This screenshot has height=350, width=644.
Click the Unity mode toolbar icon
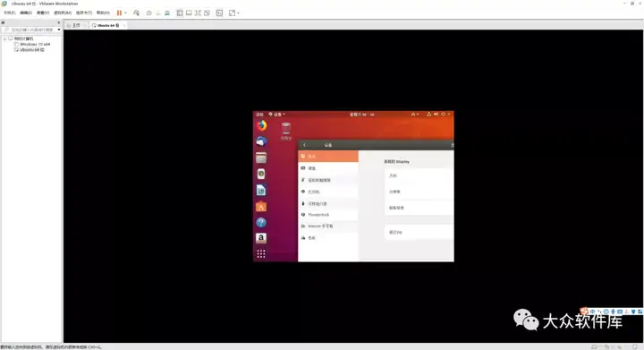[x=207, y=13]
